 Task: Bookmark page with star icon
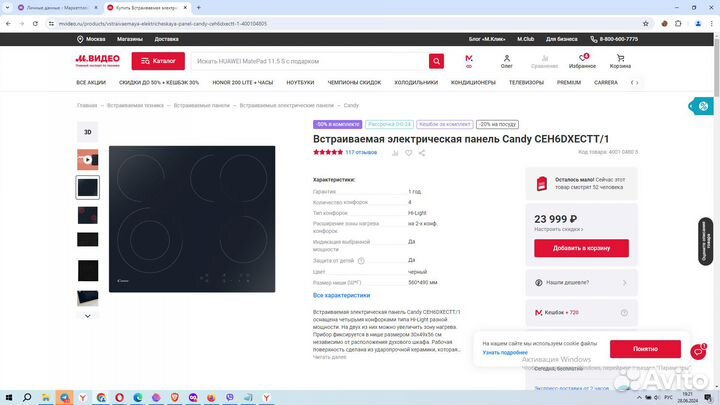(646, 23)
